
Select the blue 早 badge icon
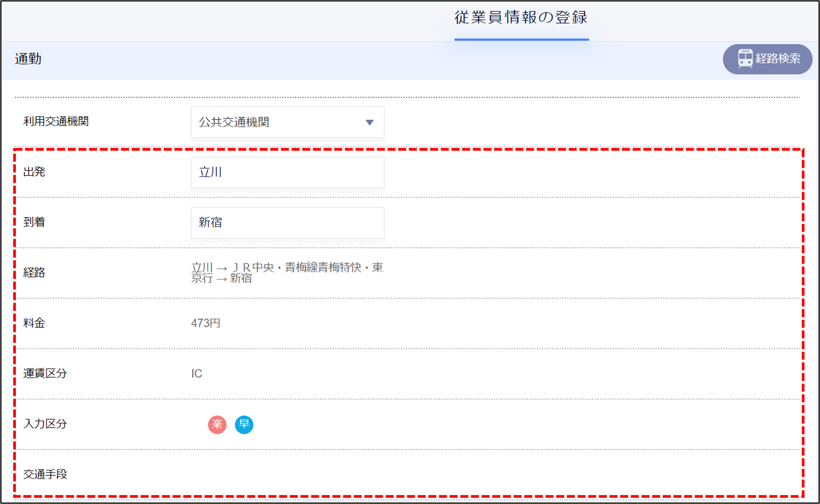tap(244, 424)
